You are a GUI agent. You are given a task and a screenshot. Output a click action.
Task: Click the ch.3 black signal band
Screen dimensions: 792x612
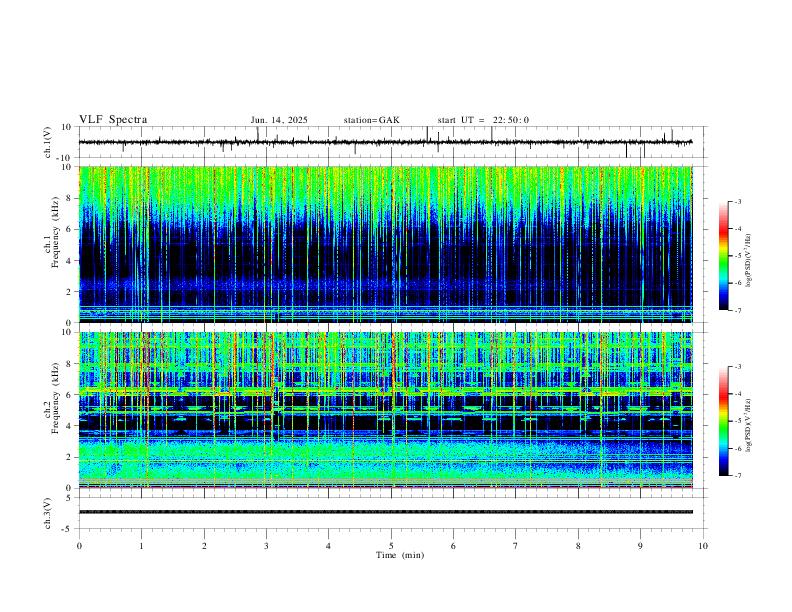coord(385,512)
